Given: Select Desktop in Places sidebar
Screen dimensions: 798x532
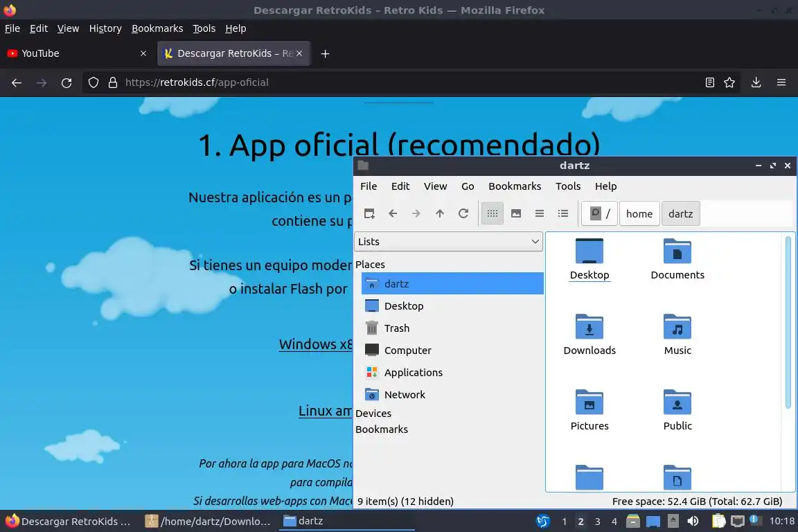Looking at the screenshot, I should 452,306.
